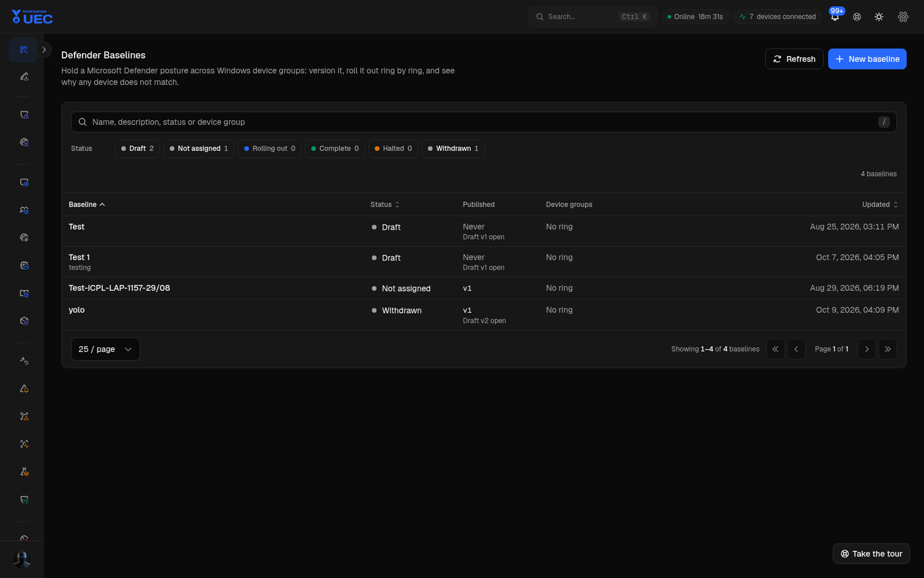Open the 25 / page size dropdown
The height and width of the screenshot is (578, 924).
point(106,349)
